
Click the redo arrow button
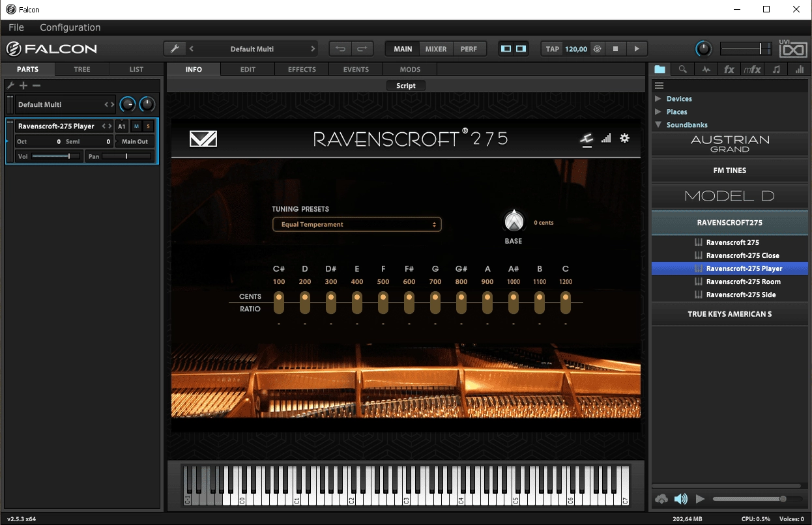362,49
